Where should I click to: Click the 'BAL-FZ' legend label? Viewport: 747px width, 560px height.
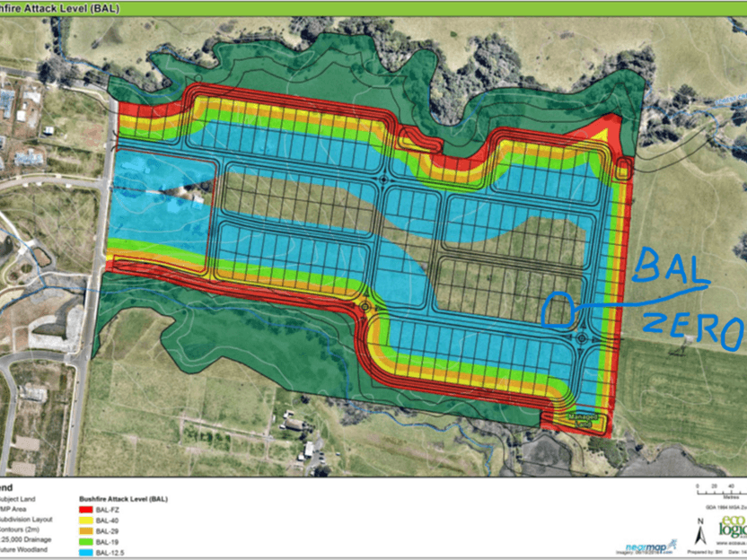107,510
